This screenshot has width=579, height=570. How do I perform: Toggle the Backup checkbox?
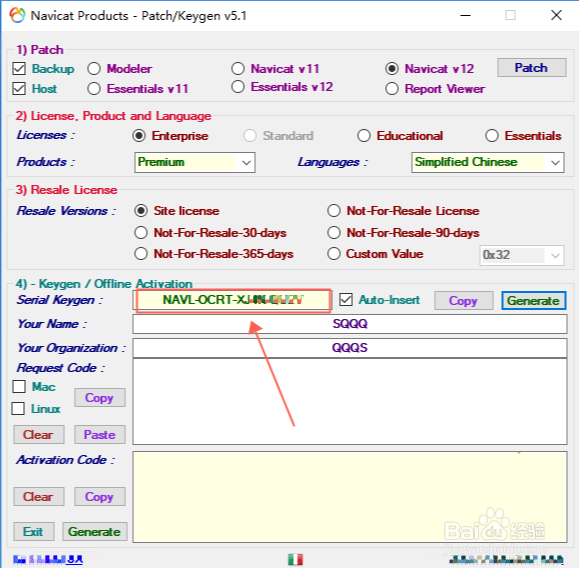click(19, 69)
